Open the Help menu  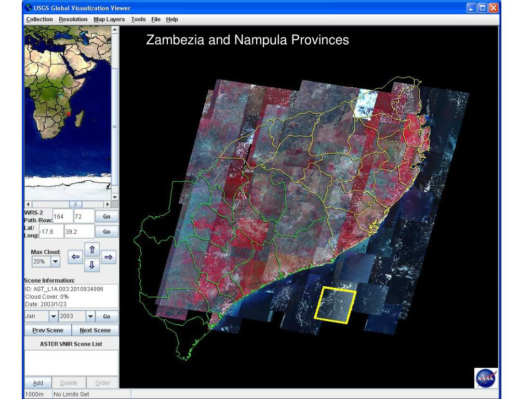pos(171,19)
